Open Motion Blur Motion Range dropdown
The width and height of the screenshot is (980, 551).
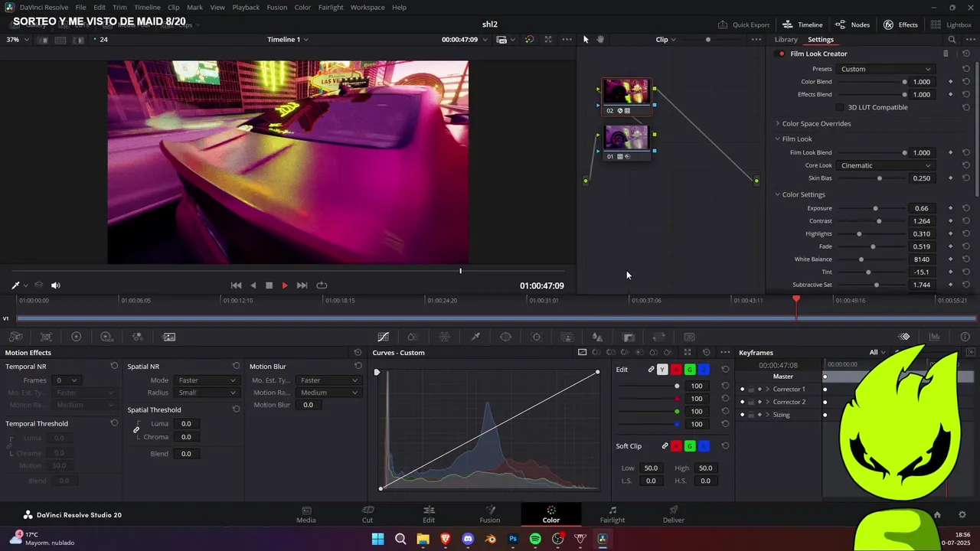[328, 393]
